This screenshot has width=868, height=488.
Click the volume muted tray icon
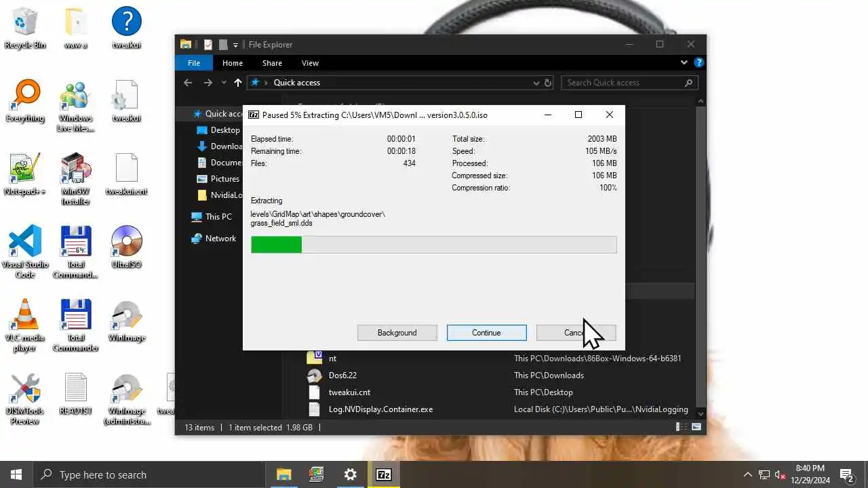781,474
